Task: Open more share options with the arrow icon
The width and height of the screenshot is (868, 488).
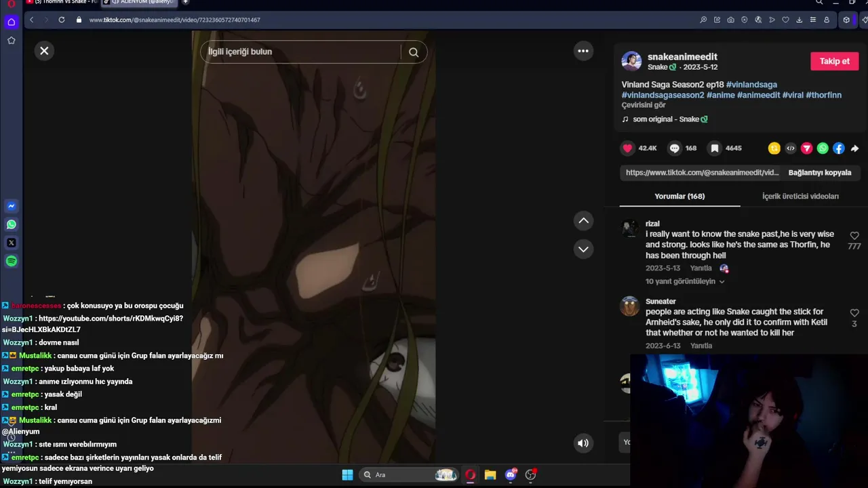Action: (x=854, y=148)
